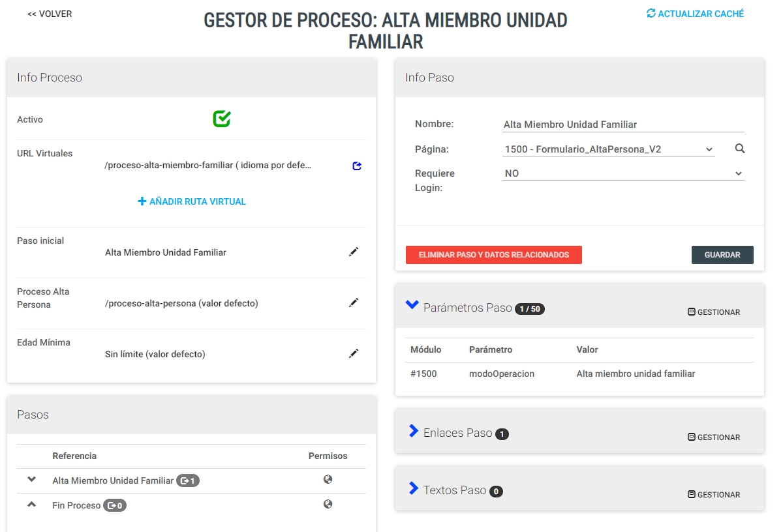Collapse the Parámetros Paso section
This screenshot has width=783, height=532.
(412, 304)
